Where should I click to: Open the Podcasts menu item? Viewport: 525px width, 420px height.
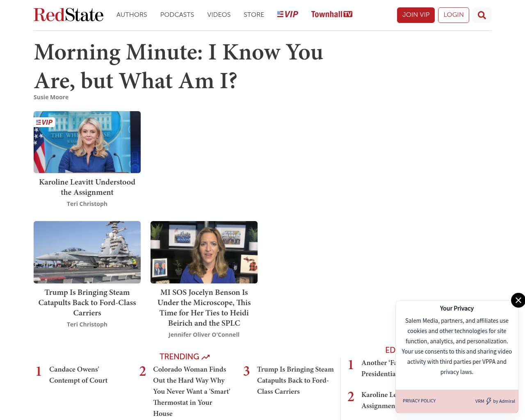(x=177, y=15)
